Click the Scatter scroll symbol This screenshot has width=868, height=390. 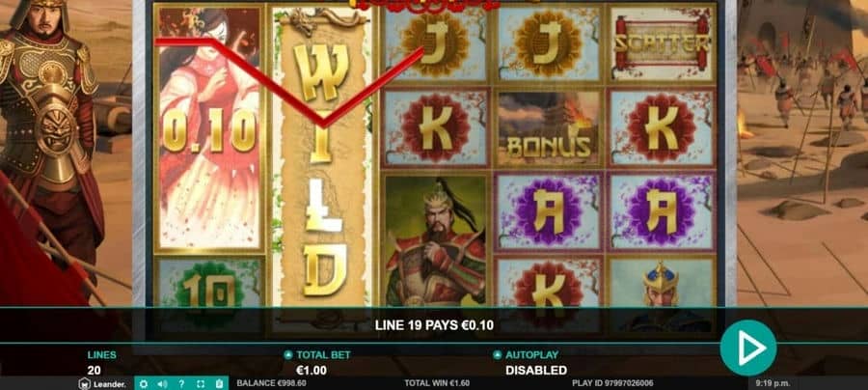tap(662, 43)
